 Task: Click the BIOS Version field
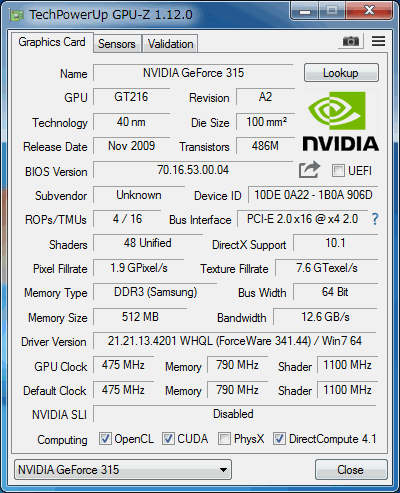pyautogui.click(x=193, y=170)
